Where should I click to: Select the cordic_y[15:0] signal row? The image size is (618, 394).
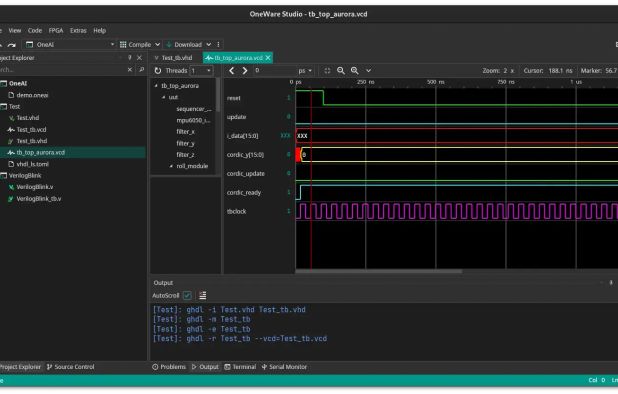tap(259, 154)
